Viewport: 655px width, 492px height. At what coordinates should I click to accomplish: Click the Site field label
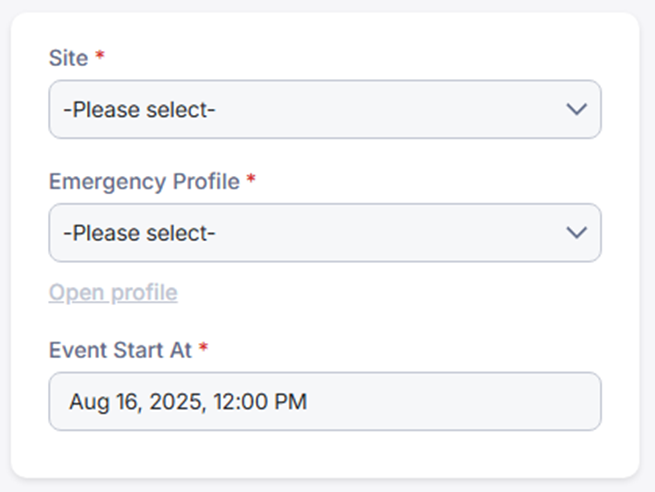click(x=68, y=58)
